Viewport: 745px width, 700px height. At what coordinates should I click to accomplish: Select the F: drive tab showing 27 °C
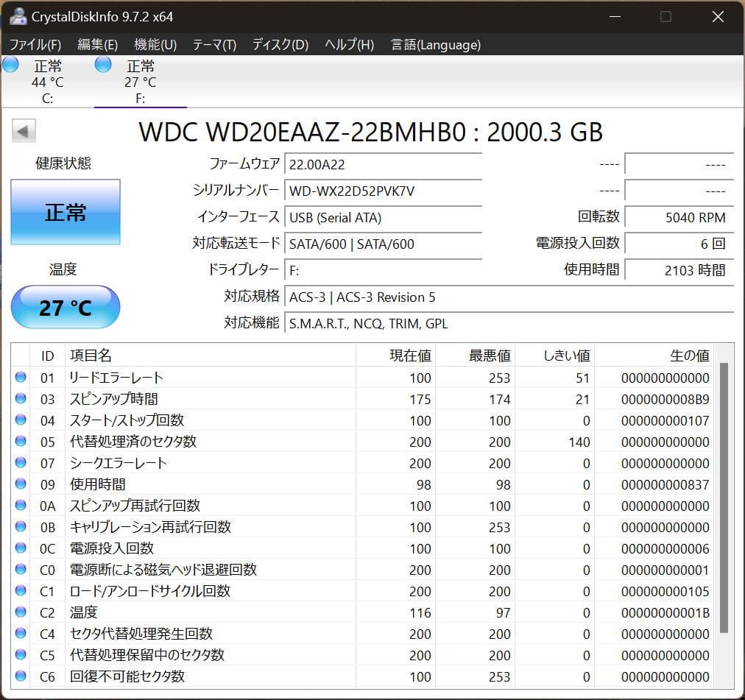(140, 81)
